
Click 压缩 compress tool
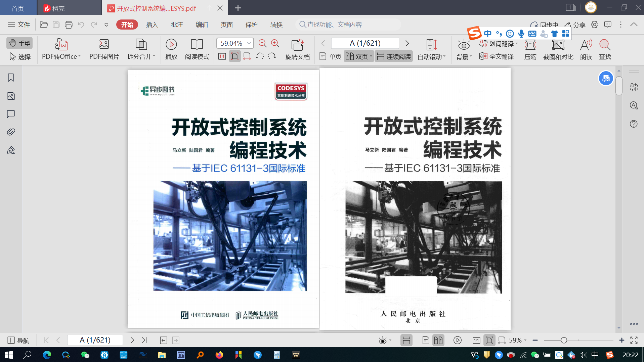coord(530,49)
